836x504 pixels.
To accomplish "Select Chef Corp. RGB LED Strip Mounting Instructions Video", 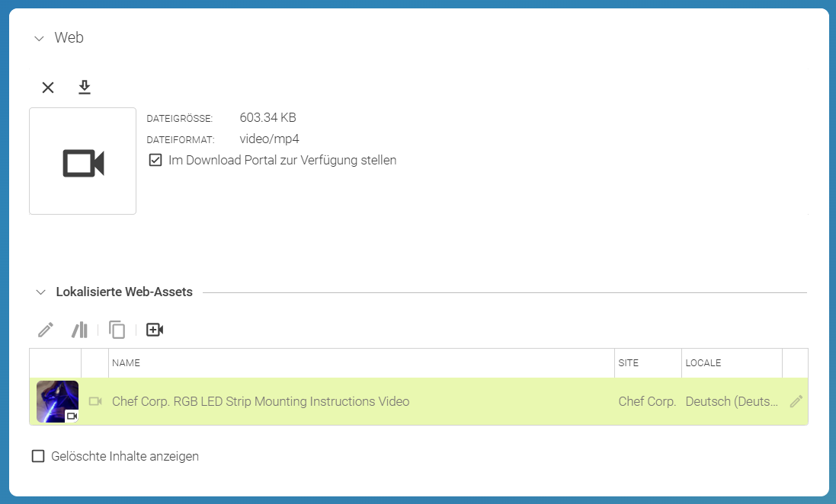I will [x=260, y=401].
